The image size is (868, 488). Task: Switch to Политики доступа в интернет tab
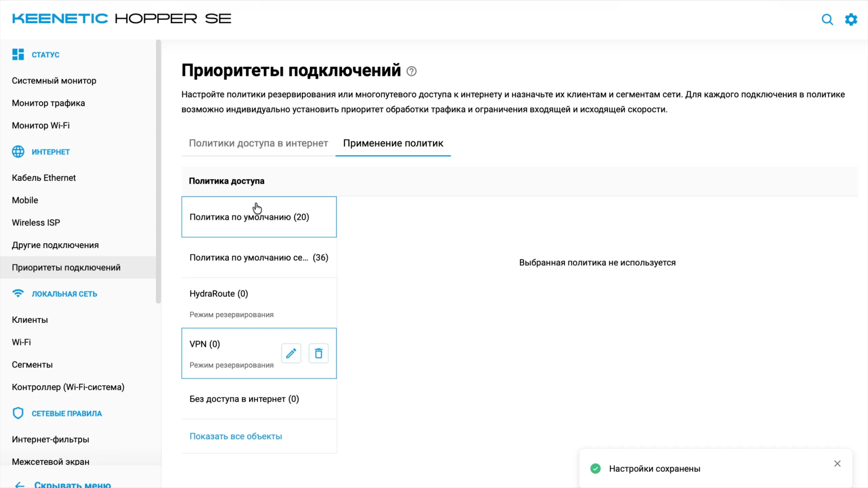(258, 143)
